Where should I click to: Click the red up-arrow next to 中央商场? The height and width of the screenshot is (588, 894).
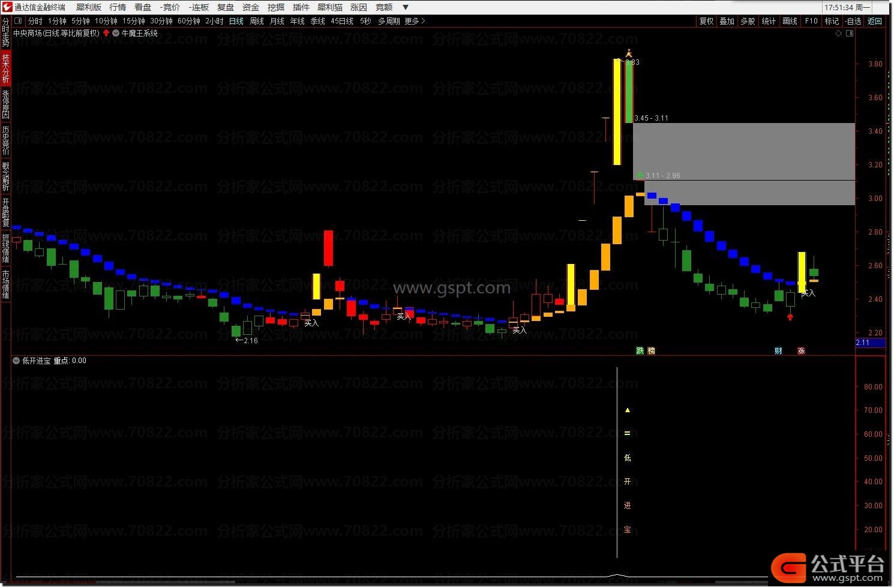[106, 33]
